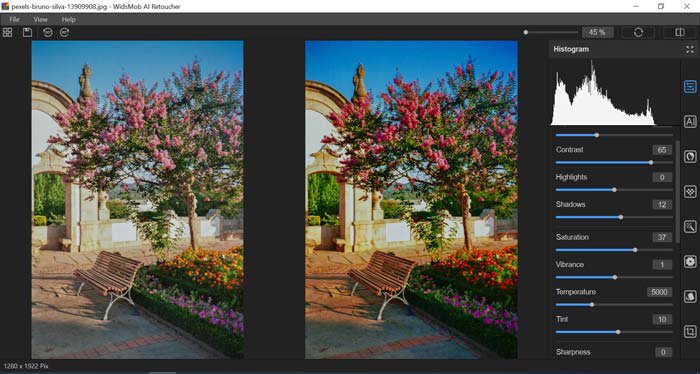The image size is (700, 374).
Task: Expand the Histogram panel to fullscreen
Action: pyautogui.click(x=690, y=50)
